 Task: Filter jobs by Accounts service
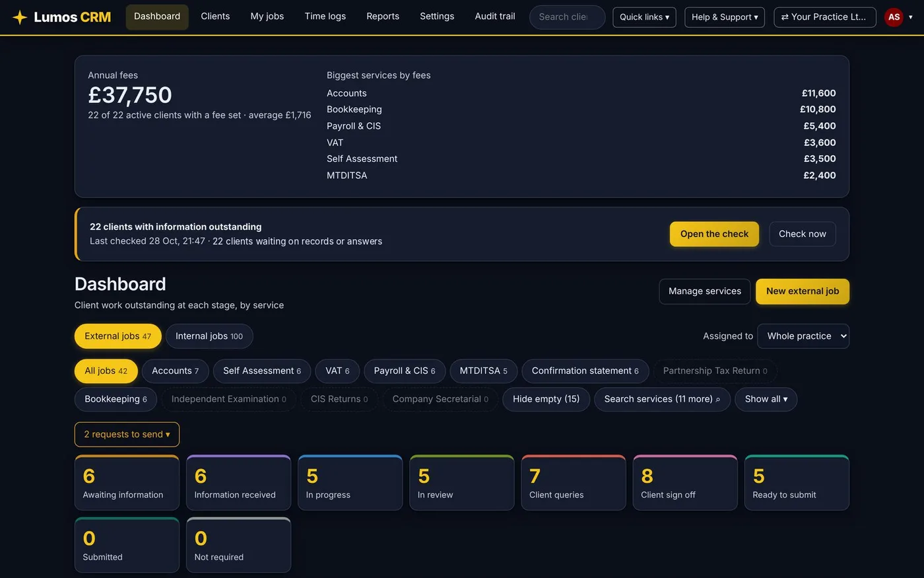[176, 371]
